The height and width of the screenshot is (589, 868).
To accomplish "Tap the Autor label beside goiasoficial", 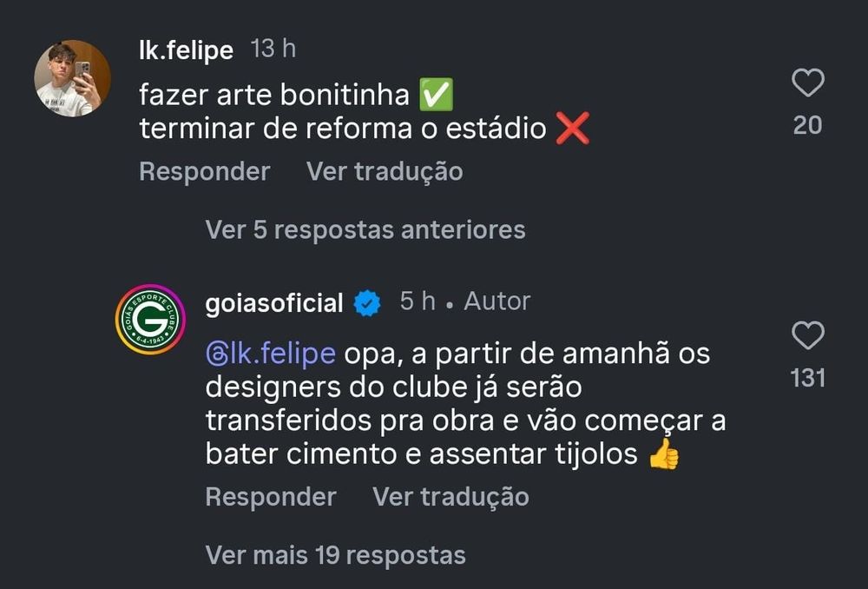I will 497,301.
